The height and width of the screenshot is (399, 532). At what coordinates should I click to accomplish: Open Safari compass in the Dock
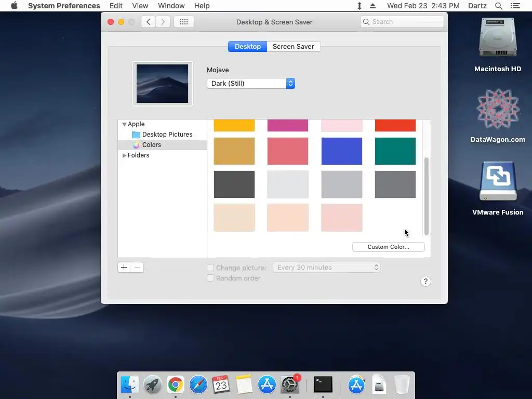[x=198, y=385]
